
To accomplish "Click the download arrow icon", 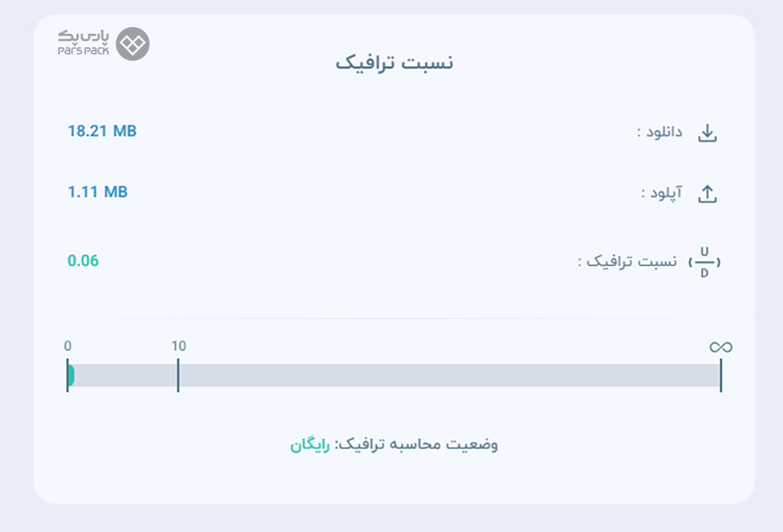I will [x=707, y=133].
